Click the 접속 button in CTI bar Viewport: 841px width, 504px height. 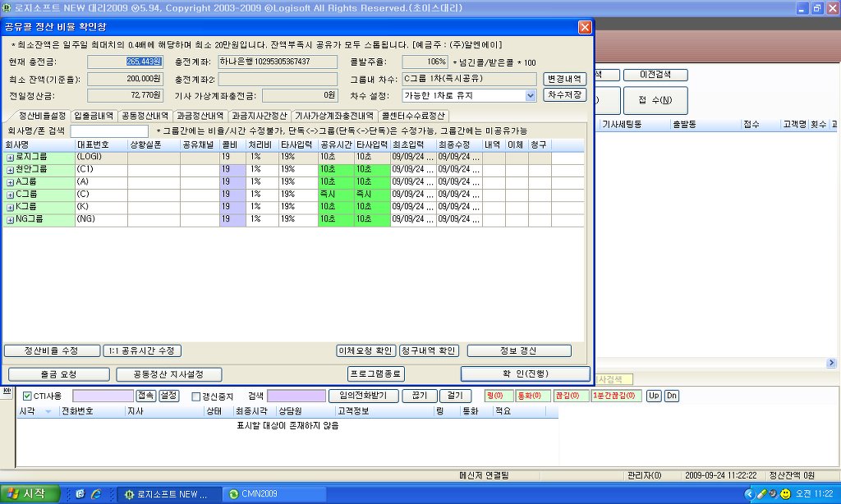tap(145, 396)
